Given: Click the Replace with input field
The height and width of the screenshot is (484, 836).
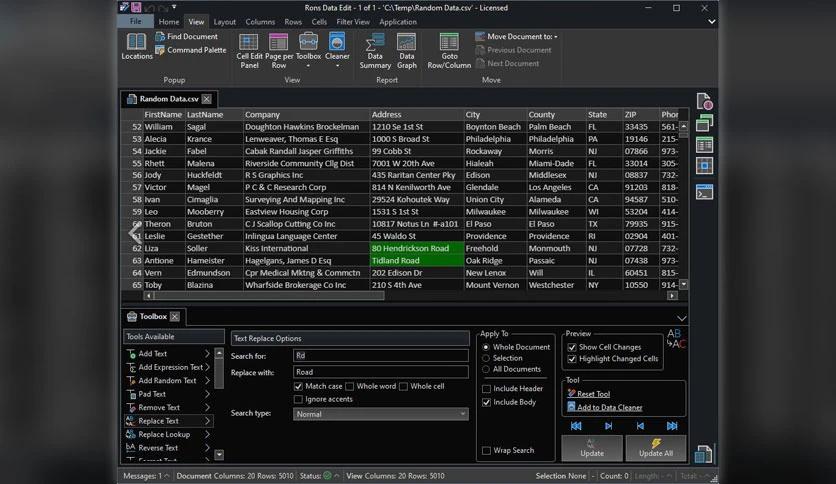Looking at the screenshot, I should tap(380, 372).
